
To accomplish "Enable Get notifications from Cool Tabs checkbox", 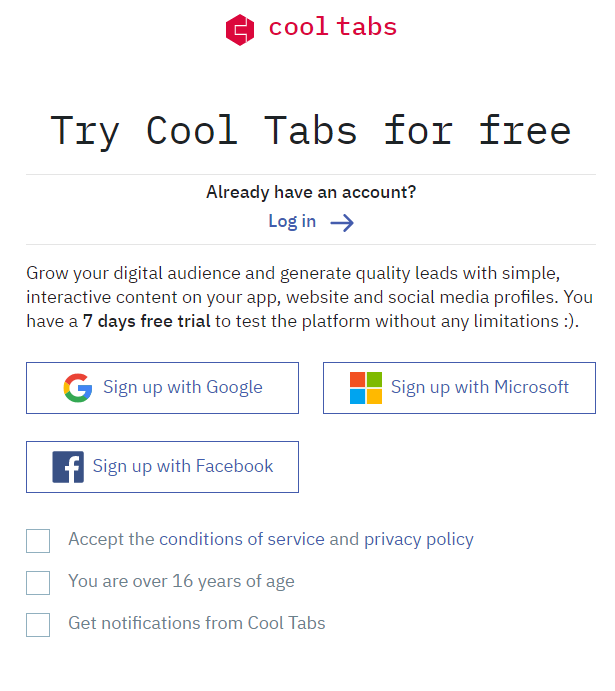I will pyautogui.click(x=38, y=624).
